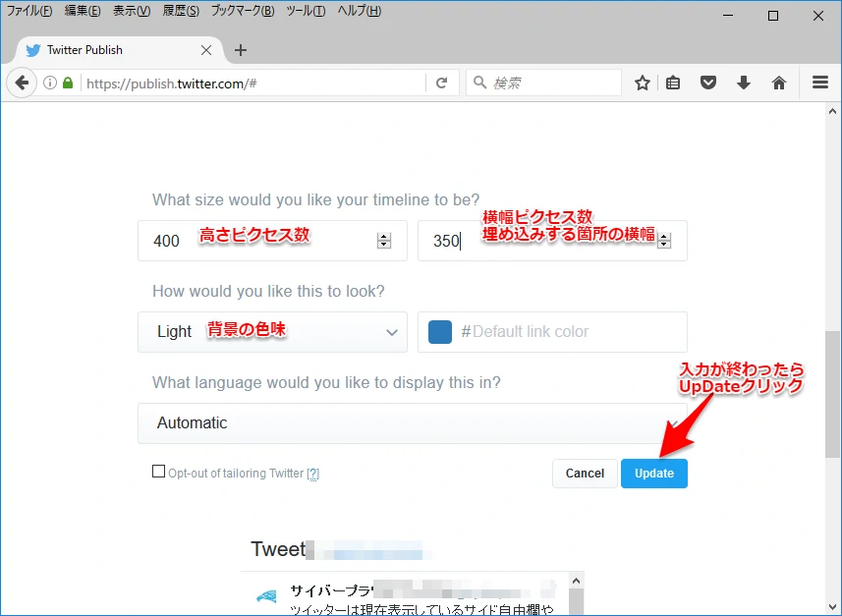Open the ヘルプ(H) menu
This screenshot has width=842, height=616.
point(360,11)
